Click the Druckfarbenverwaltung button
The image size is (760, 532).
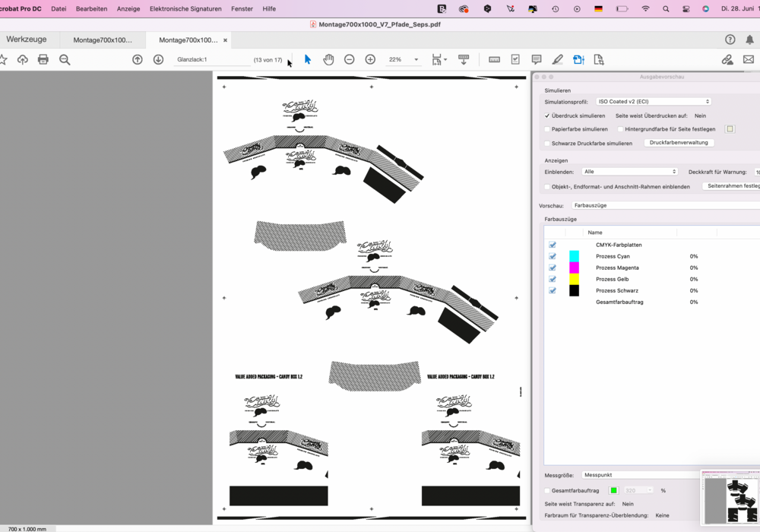(x=679, y=143)
